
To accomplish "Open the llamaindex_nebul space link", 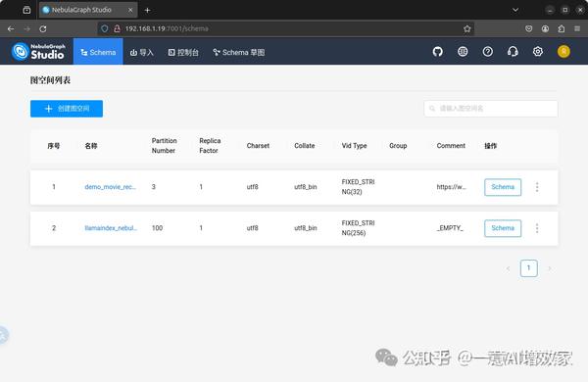I will (111, 228).
